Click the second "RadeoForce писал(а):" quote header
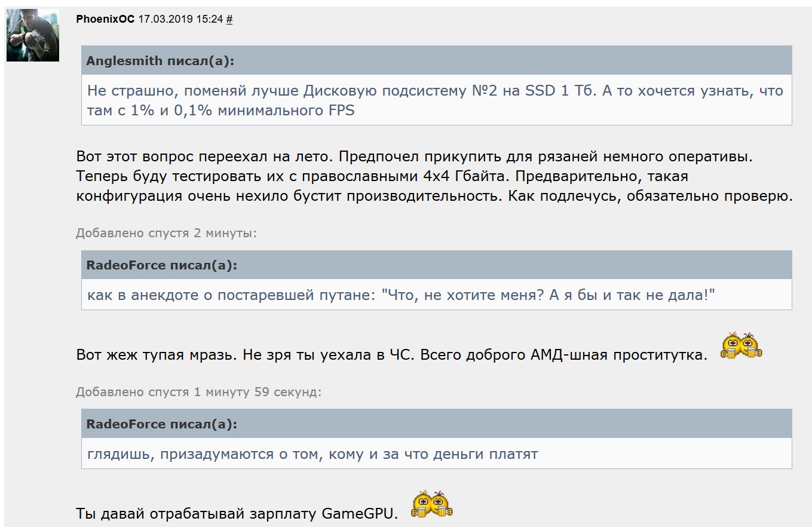The image size is (812, 527). tap(161, 424)
